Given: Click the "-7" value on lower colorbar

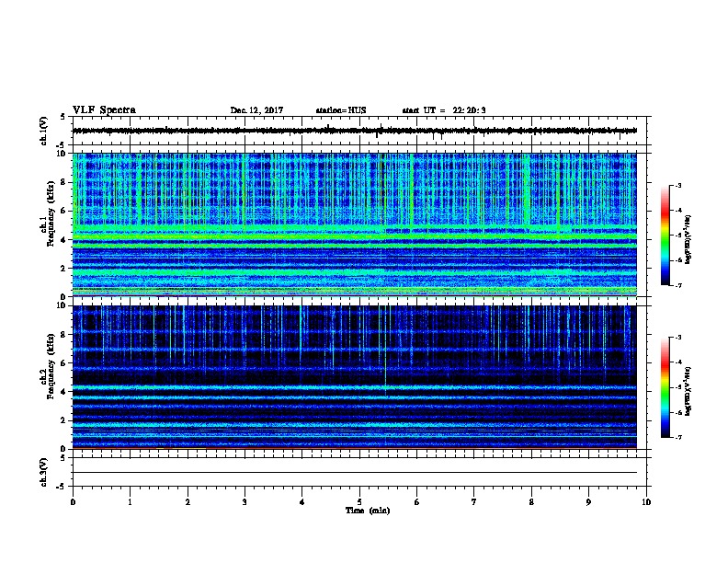Looking at the screenshot, I should pos(678,437).
